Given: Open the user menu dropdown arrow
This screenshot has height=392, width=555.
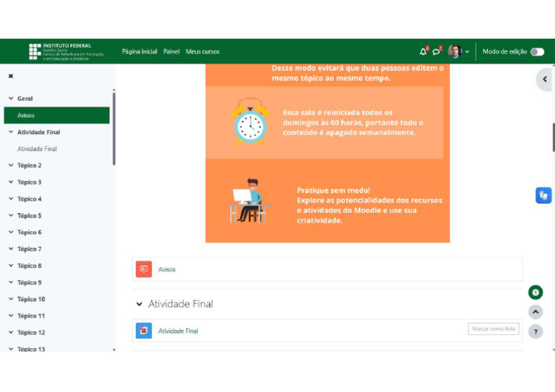Looking at the screenshot, I should [x=468, y=51].
